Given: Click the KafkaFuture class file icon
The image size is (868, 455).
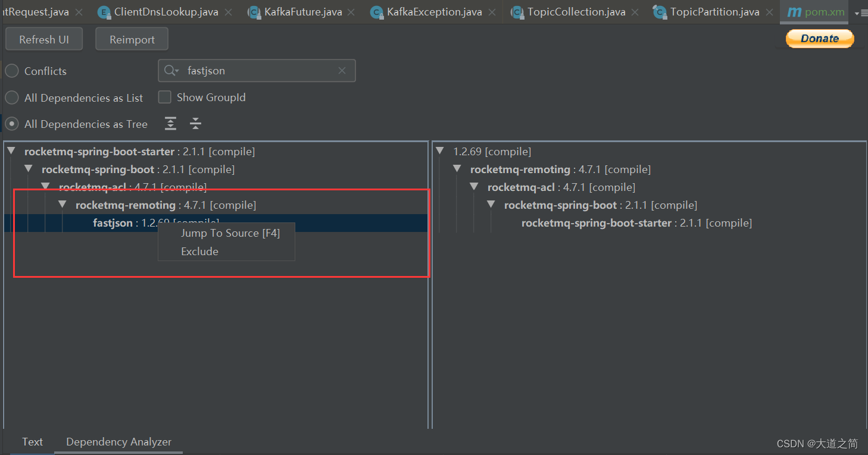Looking at the screenshot, I should pyautogui.click(x=255, y=12).
